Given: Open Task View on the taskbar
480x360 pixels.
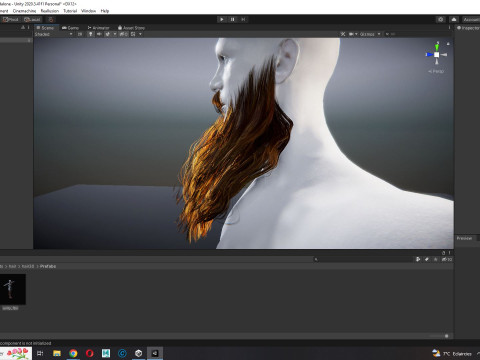Looking at the screenshot, I should pyautogui.click(x=40, y=353).
